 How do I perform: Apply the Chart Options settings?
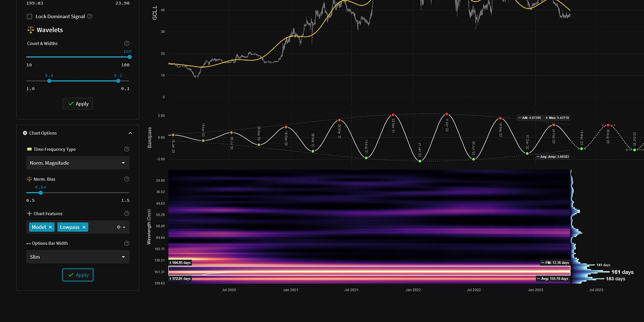point(78,275)
